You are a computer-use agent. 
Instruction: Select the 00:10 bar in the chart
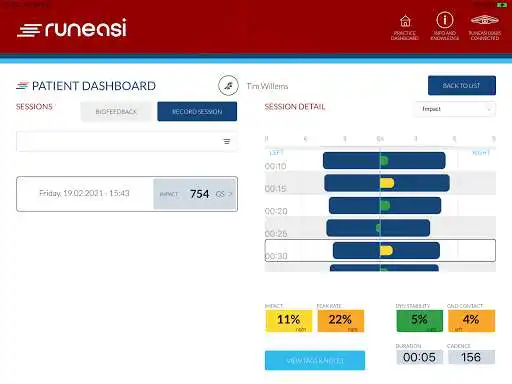(x=384, y=161)
